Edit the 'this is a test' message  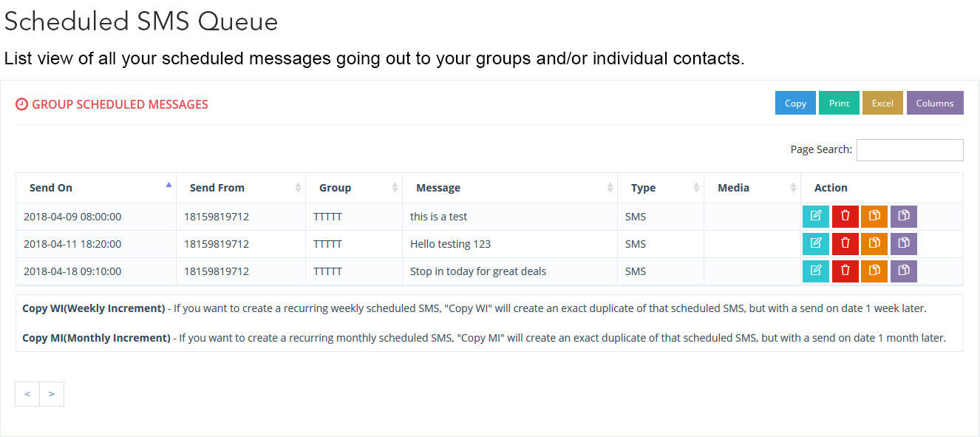(x=816, y=217)
